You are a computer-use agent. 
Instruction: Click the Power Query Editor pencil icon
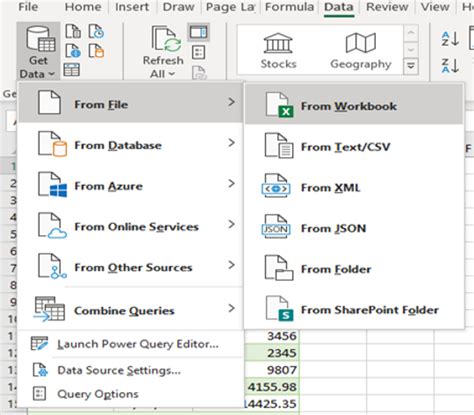(x=39, y=343)
